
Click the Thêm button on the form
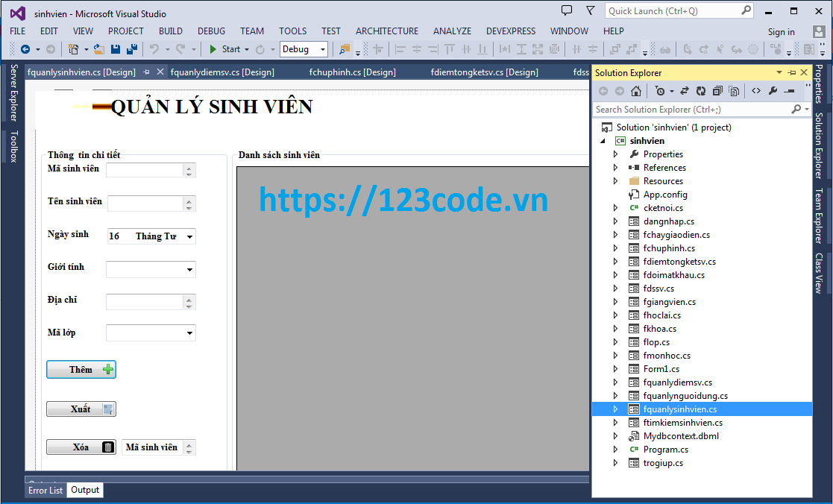coord(81,369)
